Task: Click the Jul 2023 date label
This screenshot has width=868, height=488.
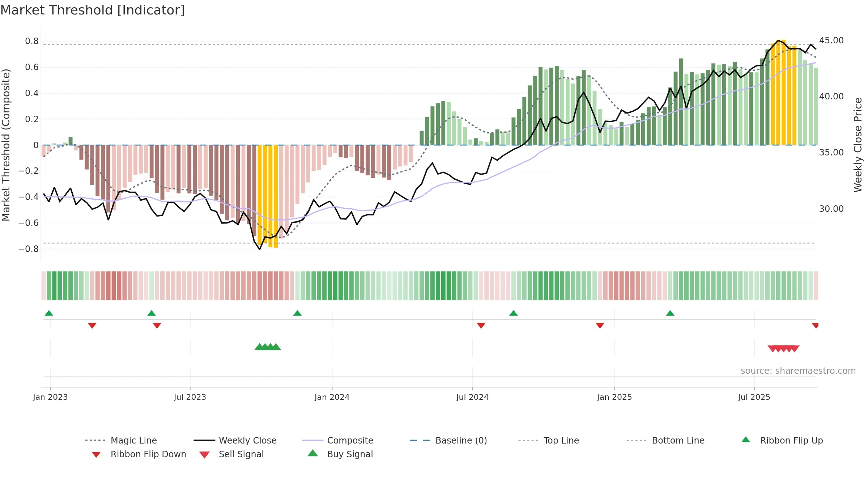Action: click(x=190, y=397)
